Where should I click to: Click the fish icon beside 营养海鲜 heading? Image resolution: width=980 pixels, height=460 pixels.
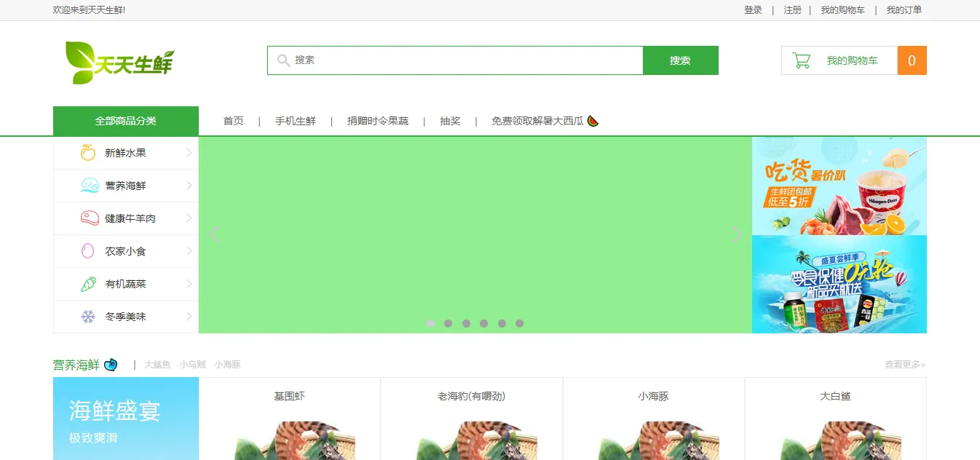(x=111, y=365)
